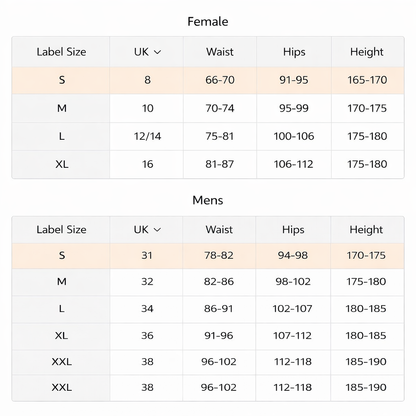Open the UK dropdown in the Female table
416x416 pixels.
click(147, 52)
